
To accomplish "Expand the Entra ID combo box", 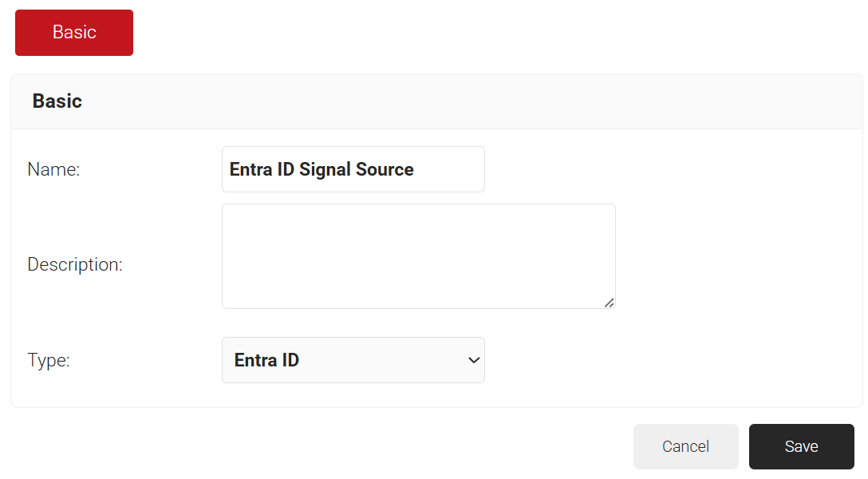I will coord(353,360).
